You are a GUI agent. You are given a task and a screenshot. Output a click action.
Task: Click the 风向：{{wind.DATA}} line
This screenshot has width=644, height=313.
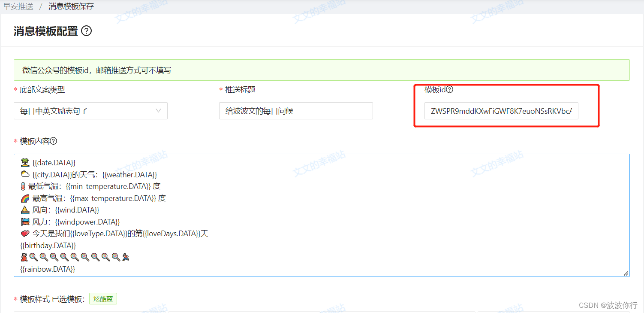(x=60, y=210)
